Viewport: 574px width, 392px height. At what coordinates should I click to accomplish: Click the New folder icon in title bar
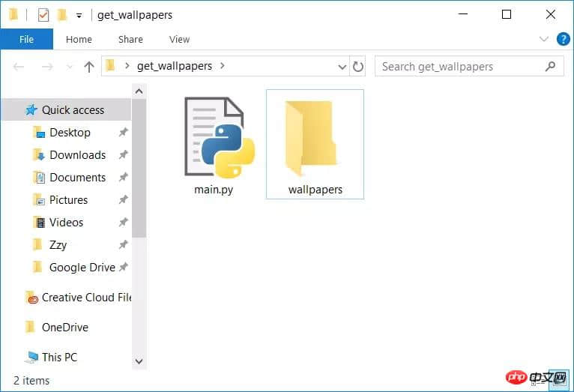point(62,15)
